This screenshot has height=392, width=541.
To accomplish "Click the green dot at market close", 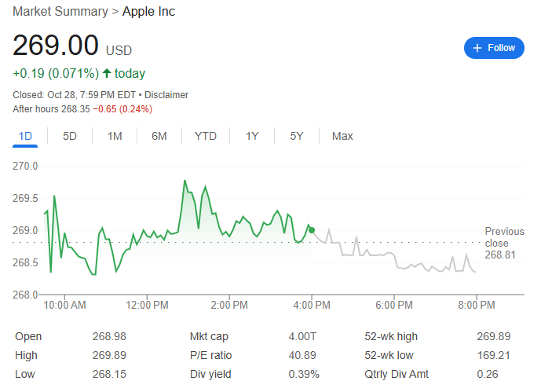I will pos(312,230).
